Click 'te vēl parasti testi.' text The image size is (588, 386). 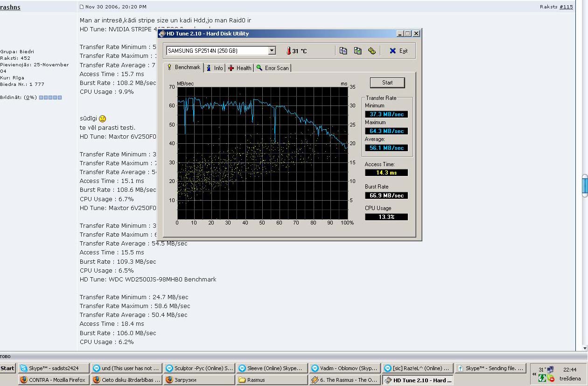(x=108, y=128)
